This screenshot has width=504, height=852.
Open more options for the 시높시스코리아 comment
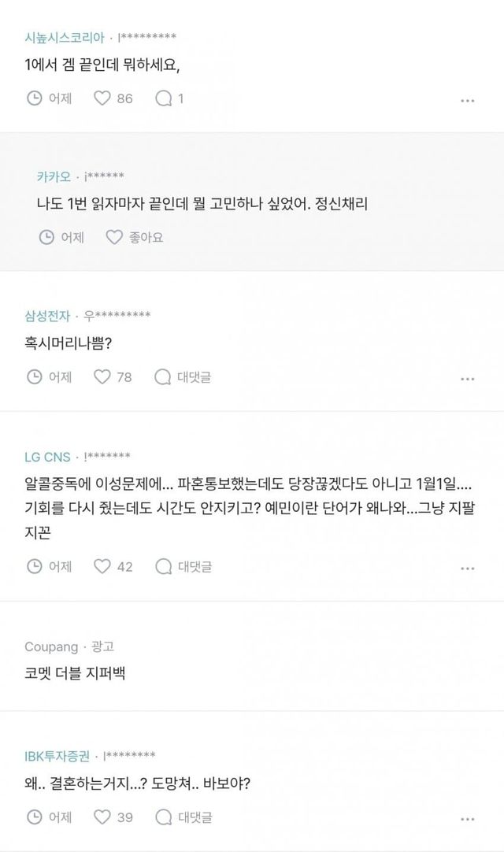467,101
